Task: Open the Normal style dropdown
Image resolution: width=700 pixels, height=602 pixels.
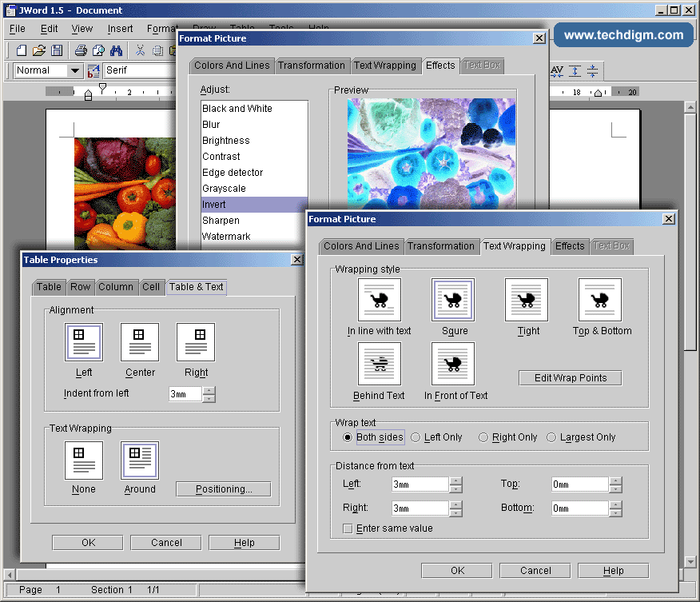Action: click(x=75, y=70)
